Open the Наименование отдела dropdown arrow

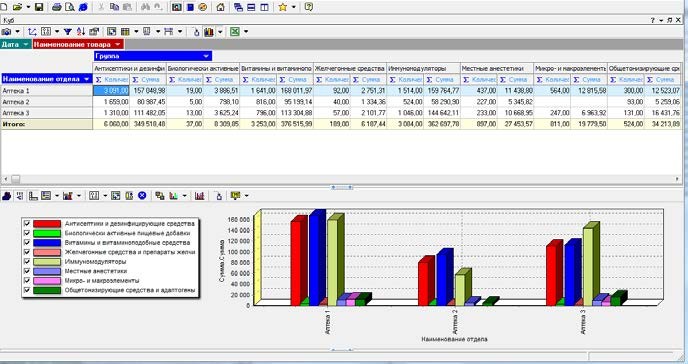[x=86, y=79]
